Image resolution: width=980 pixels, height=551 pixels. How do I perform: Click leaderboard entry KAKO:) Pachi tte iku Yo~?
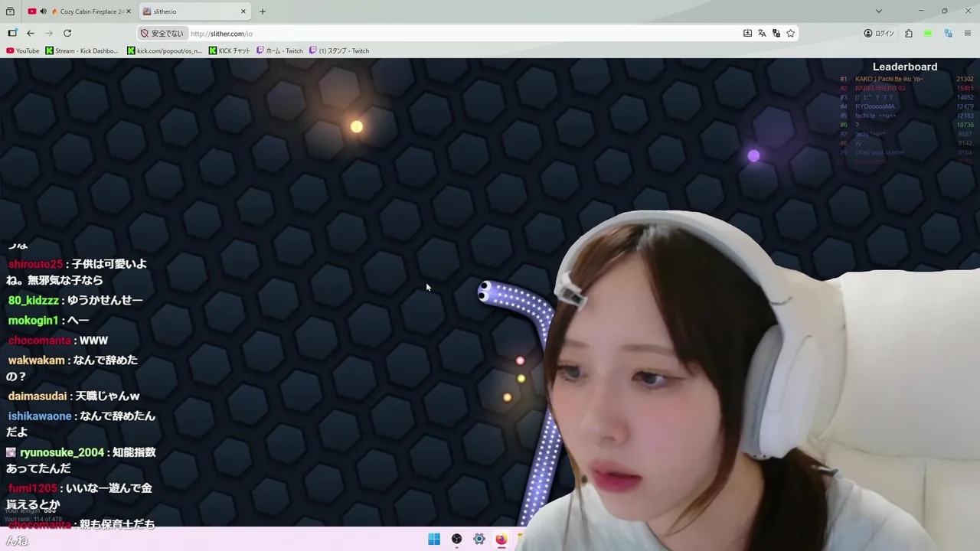click(889, 79)
